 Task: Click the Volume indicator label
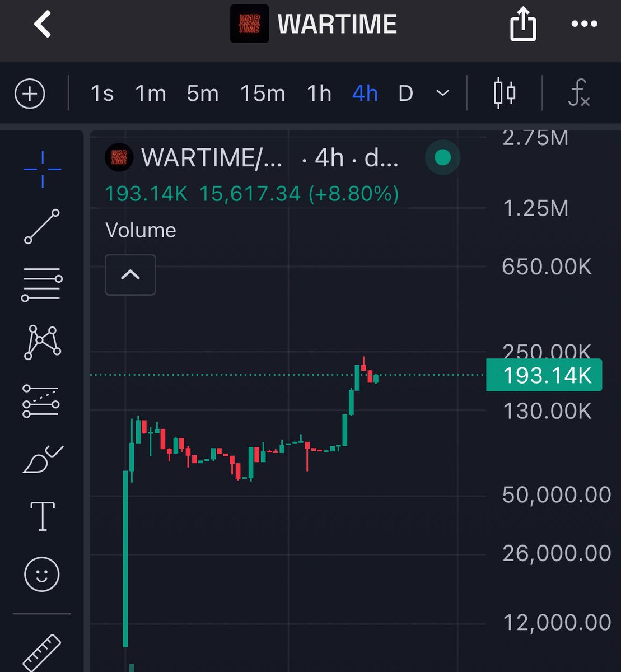pos(141,230)
